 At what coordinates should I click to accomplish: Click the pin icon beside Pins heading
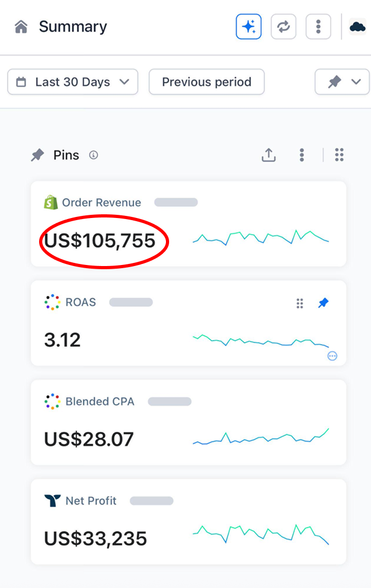tap(38, 155)
